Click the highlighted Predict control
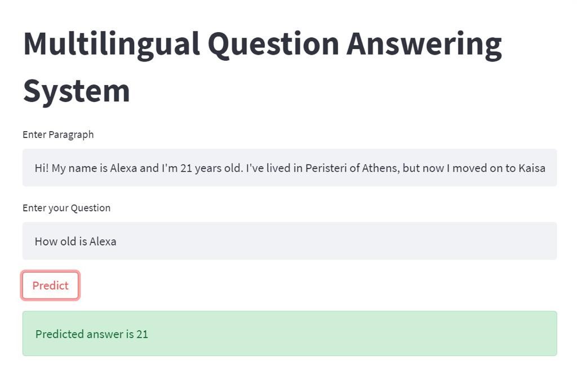The width and height of the screenshot is (577, 392). 50,285
